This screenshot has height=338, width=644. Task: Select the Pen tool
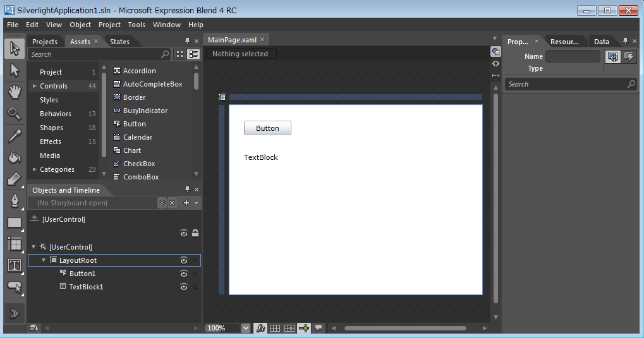pyautogui.click(x=15, y=201)
